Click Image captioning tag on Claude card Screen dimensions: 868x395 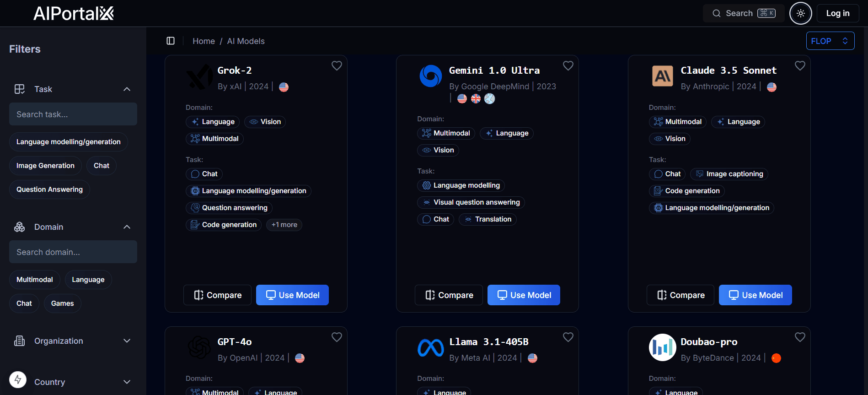(x=729, y=174)
